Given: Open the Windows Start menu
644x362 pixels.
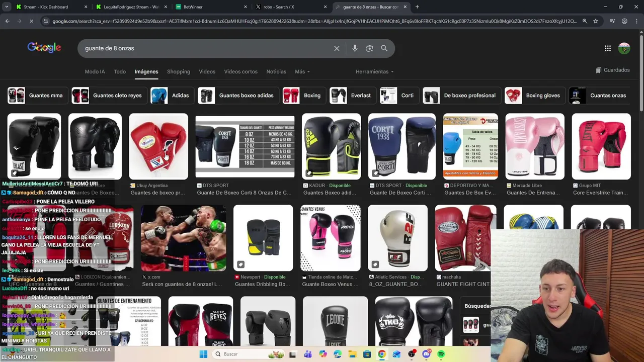Looking at the screenshot, I should click(203, 354).
